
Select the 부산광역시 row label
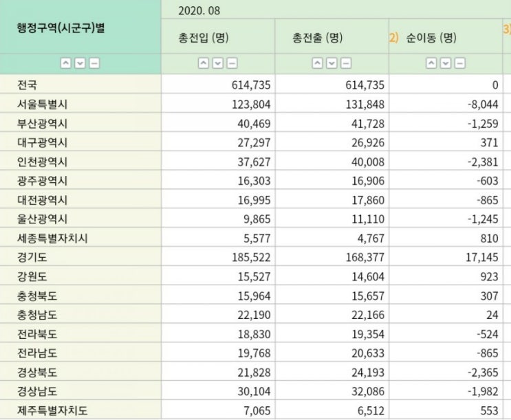point(42,124)
